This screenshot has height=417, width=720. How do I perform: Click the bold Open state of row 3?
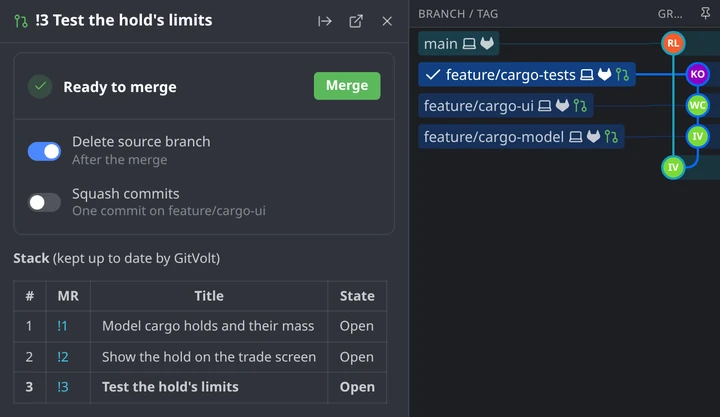(x=357, y=387)
